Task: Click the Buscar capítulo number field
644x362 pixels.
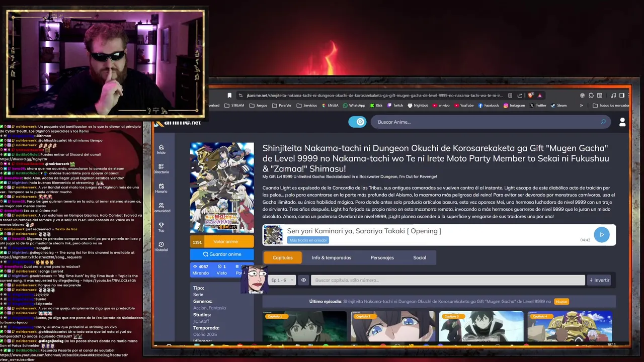Action: (x=448, y=280)
